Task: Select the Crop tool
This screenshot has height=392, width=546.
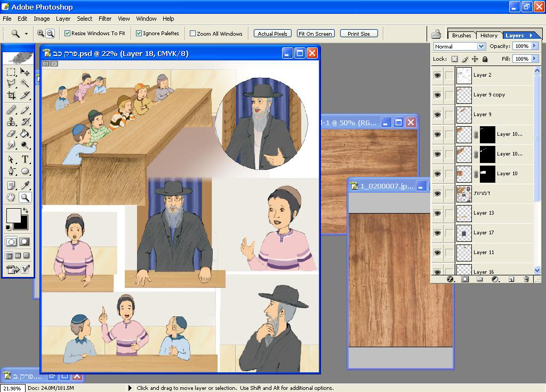Action: (x=11, y=95)
